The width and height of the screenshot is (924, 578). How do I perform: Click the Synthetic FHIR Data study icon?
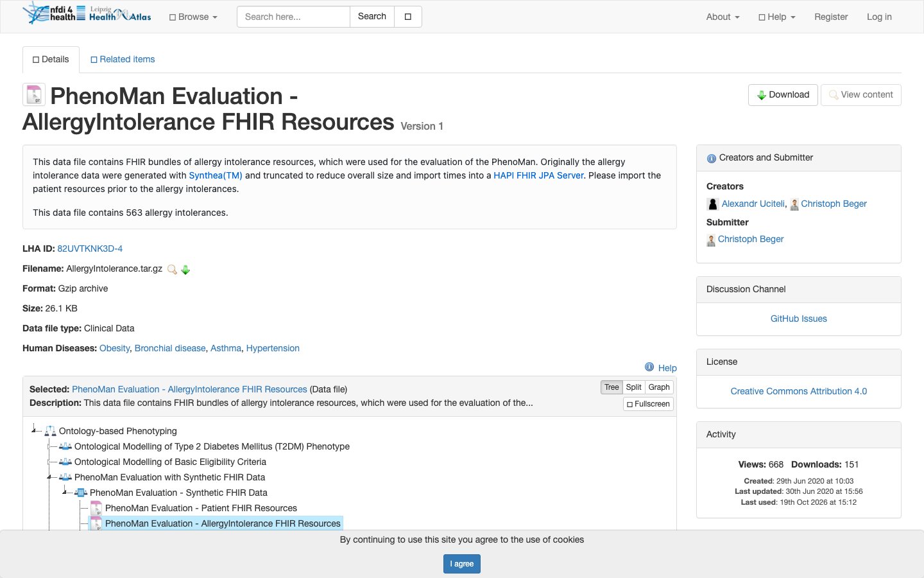coord(81,493)
